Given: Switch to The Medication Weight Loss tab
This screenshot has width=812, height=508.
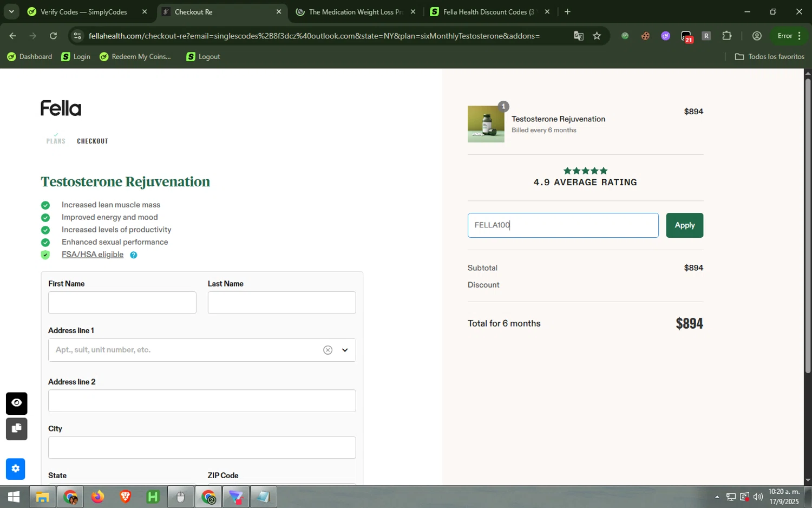Looking at the screenshot, I should (356, 12).
